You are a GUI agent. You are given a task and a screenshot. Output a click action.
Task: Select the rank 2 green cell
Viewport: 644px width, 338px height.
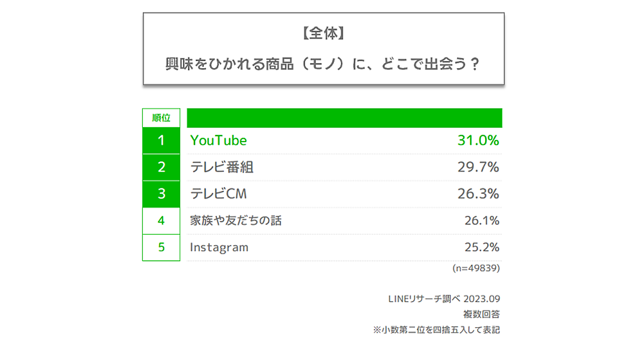tap(161, 167)
